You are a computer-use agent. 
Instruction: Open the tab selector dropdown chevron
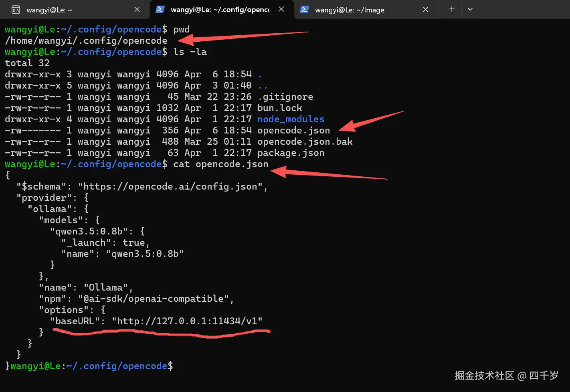pos(470,9)
